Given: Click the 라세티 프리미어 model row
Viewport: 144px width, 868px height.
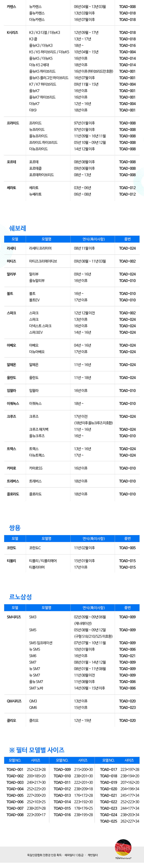Looking at the screenshot, I should 72,248.
